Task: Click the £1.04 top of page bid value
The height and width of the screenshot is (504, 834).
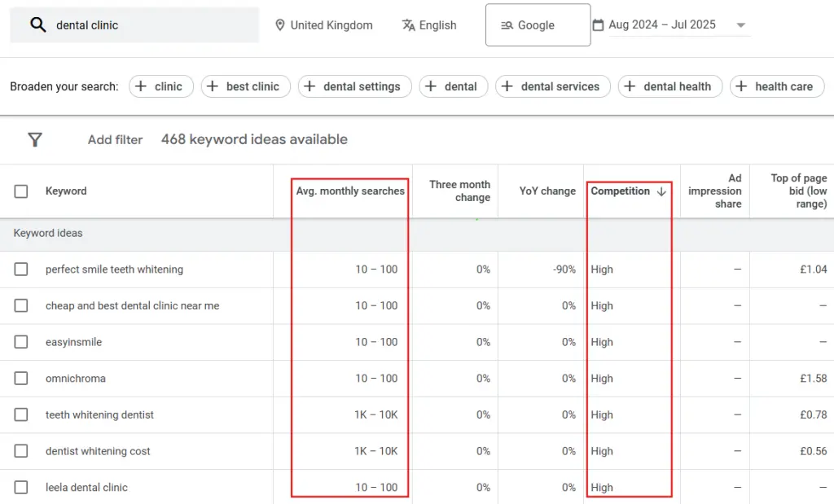Action: [x=814, y=269]
